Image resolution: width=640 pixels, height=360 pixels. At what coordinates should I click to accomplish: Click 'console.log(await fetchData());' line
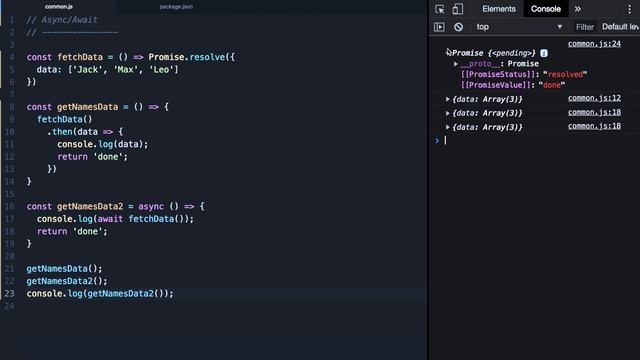point(115,219)
